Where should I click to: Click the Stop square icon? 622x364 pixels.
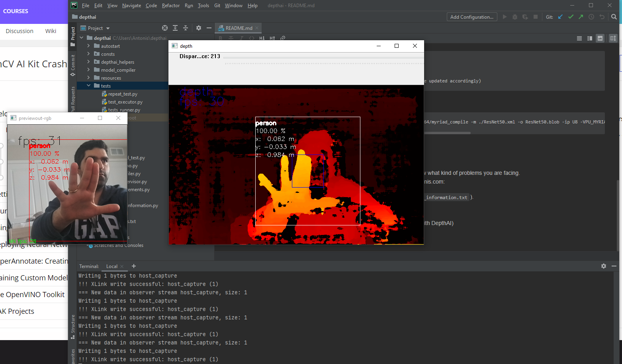tap(536, 17)
